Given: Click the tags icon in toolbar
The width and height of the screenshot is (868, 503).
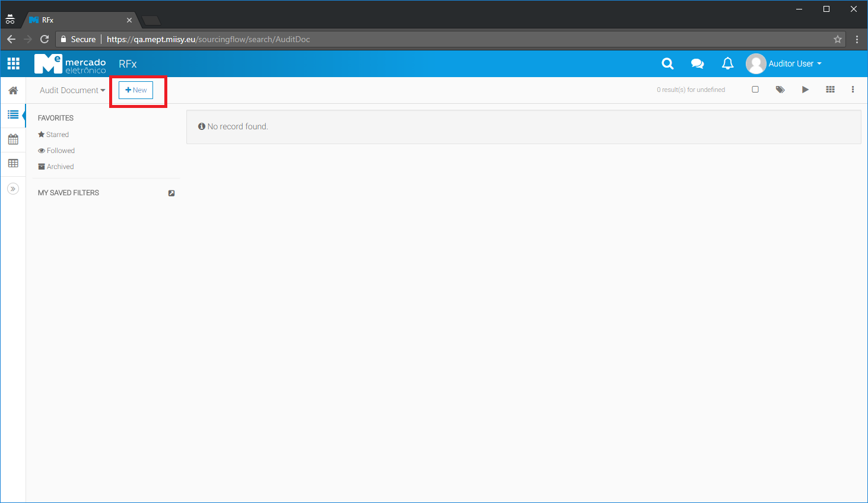Looking at the screenshot, I should click(780, 90).
